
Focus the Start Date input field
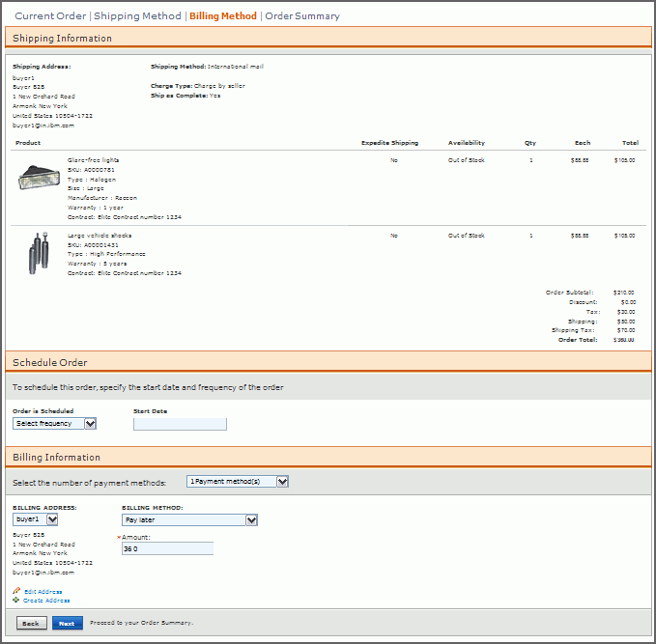[180, 424]
